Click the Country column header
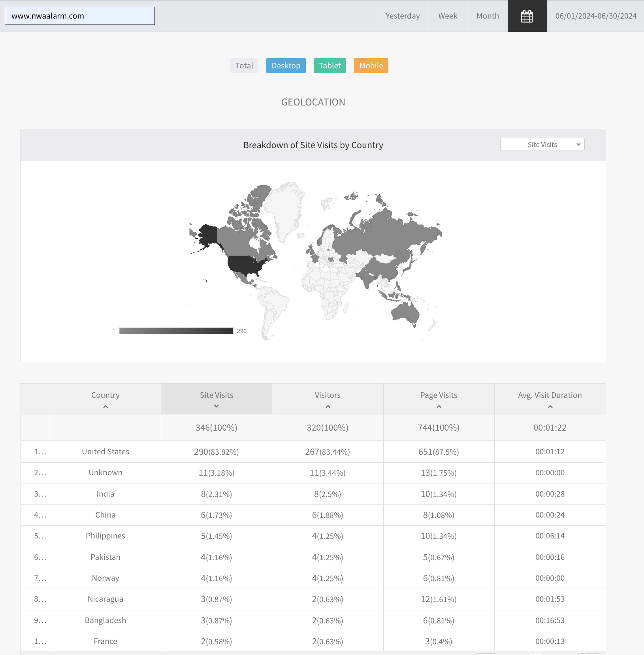644x655 pixels. [x=105, y=399]
